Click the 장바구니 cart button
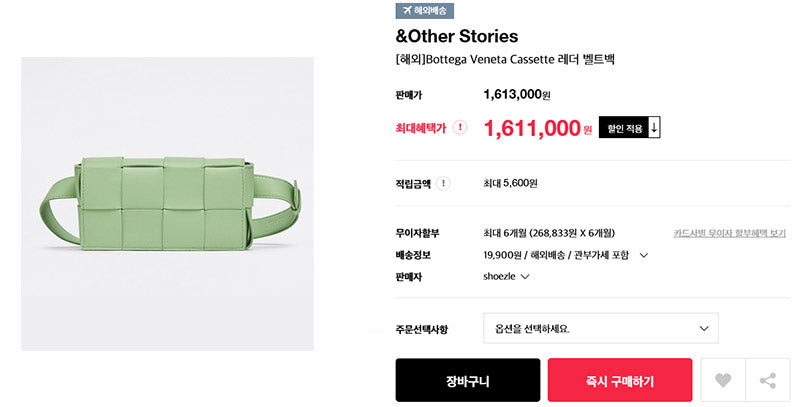Viewport: 800px width, 407px height. [x=467, y=380]
